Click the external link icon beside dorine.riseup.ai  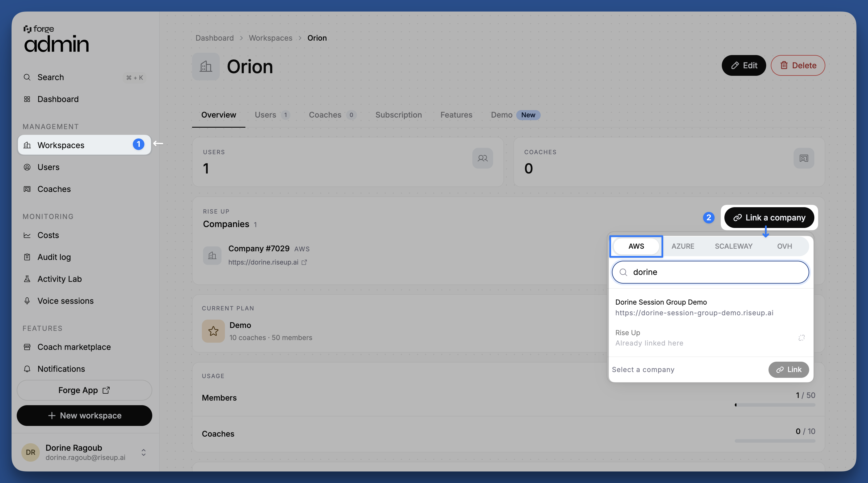pos(304,262)
